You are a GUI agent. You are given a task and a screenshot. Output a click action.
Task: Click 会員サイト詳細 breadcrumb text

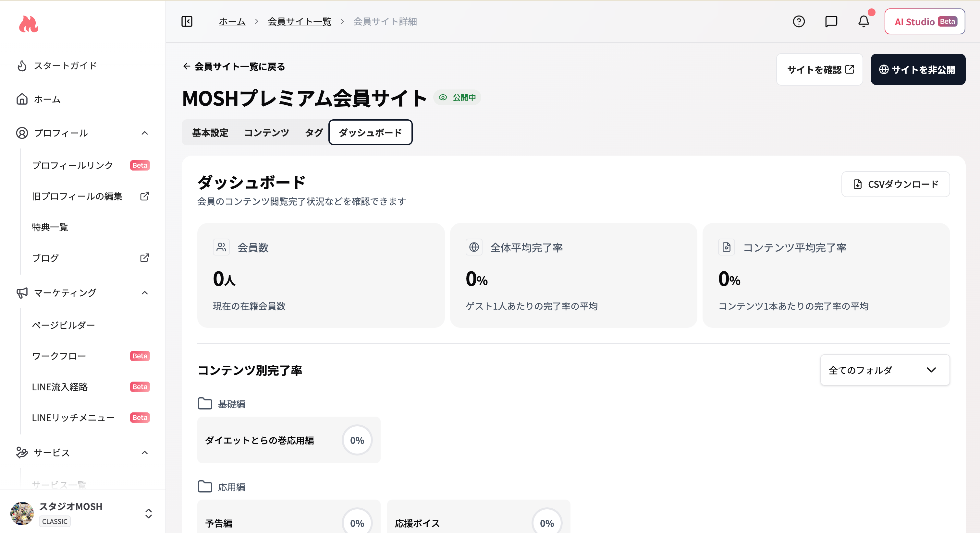385,22
